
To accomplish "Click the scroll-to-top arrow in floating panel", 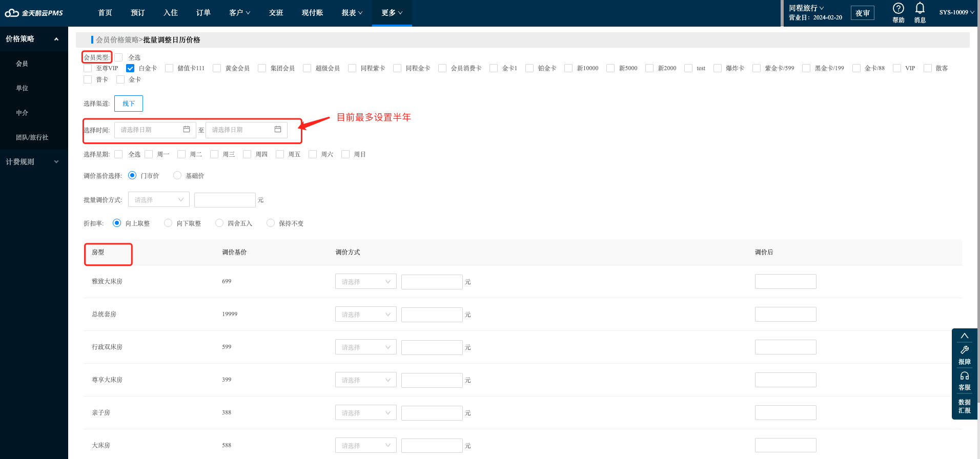I will (964, 336).
